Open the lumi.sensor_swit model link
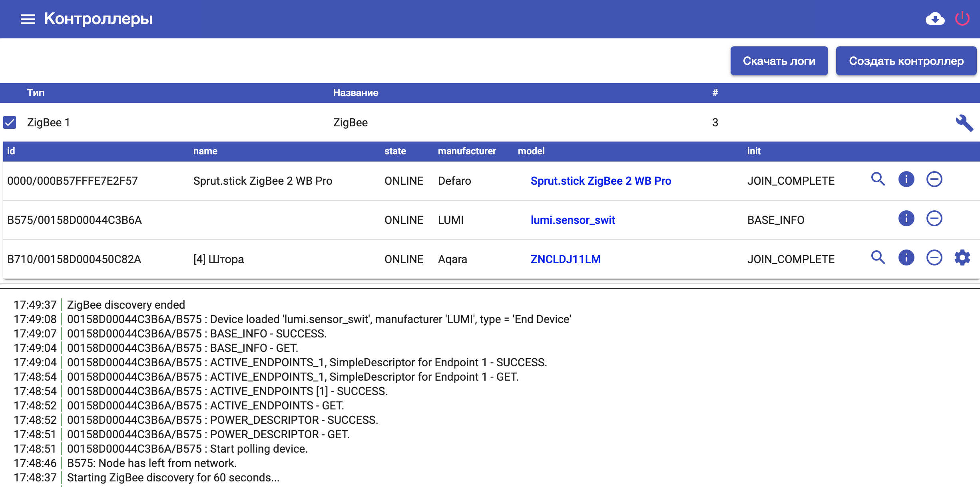980x487 pixels. [572, 220]
